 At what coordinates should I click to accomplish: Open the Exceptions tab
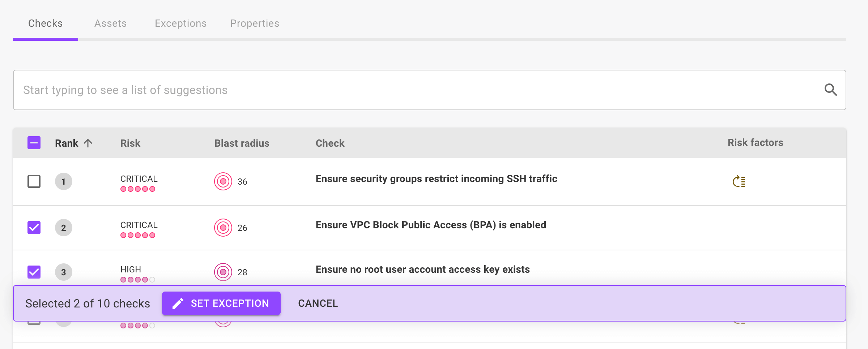180,23
